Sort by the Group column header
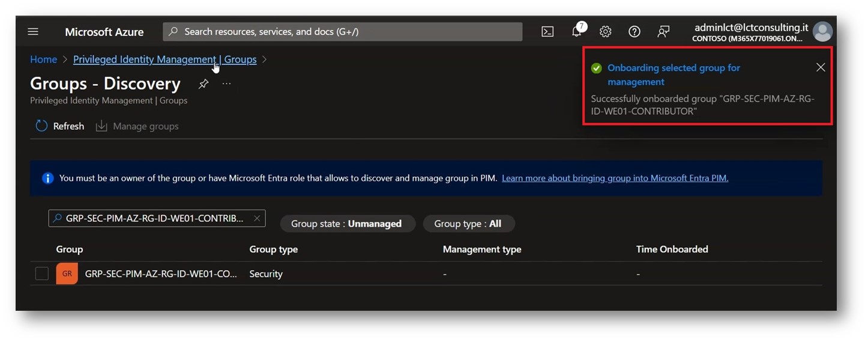 [x=70, y=249]
